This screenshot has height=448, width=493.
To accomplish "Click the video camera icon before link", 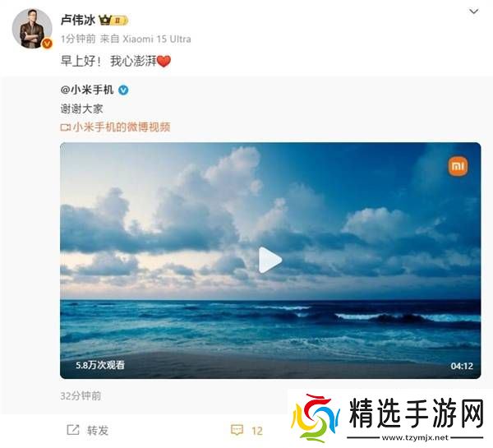I will coord(66,127).
